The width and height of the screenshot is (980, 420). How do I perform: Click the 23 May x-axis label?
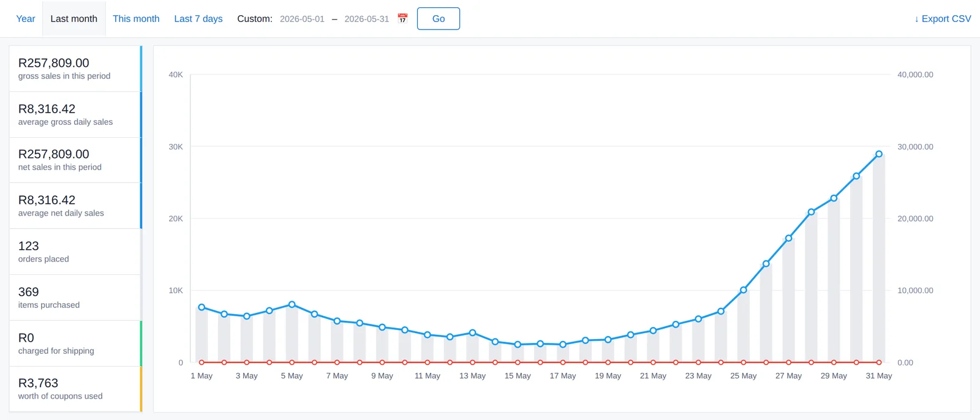pyautogui.click(x=698, y=376)
